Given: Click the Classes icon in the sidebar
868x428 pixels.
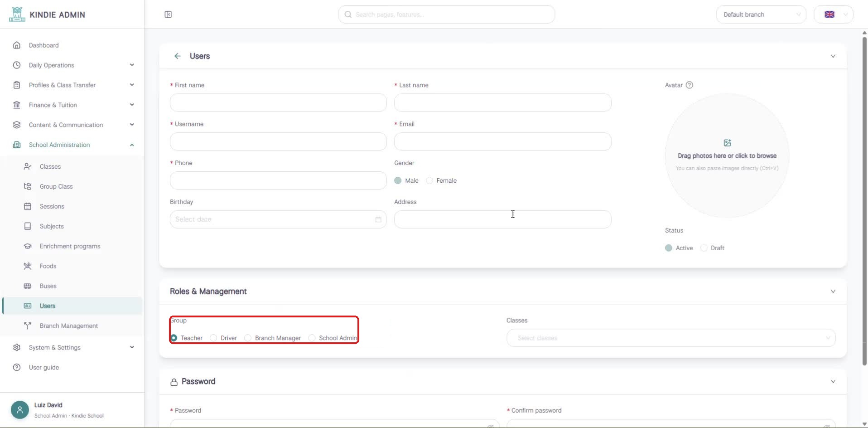Looking at the screenshot, I should tap(28, 166).
